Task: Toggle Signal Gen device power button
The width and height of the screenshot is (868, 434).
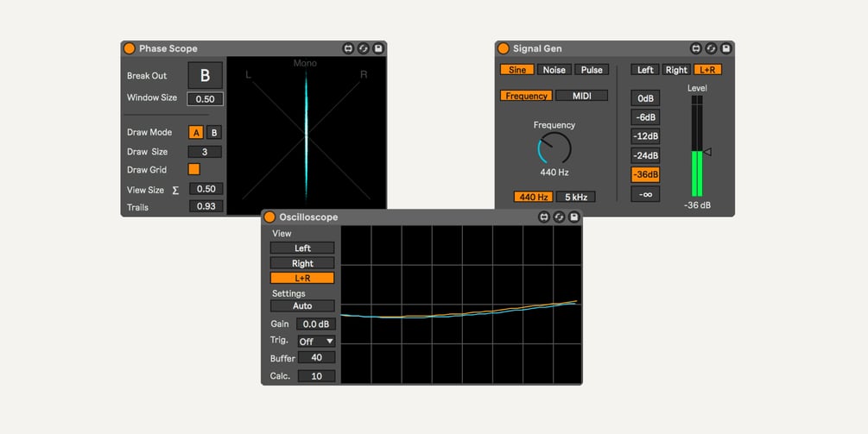Action: 504,48
